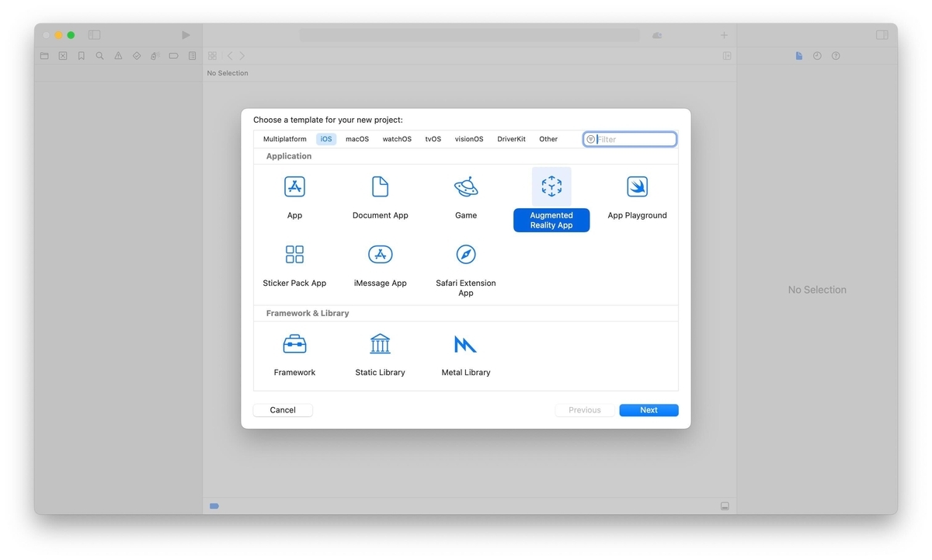Open the Quick Help inspector icon

836,56
